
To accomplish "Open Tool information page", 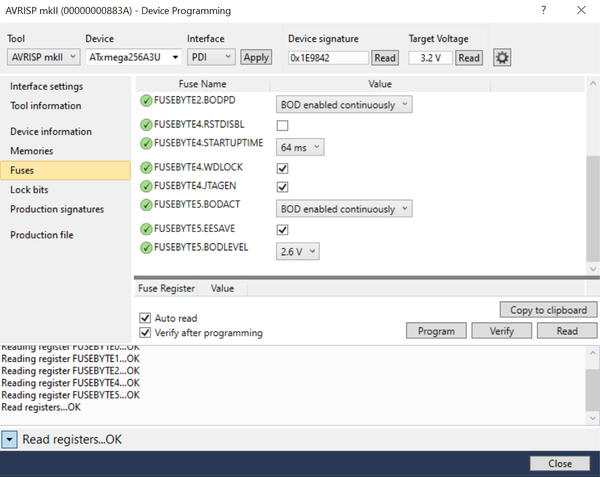I will pos(46,106).
